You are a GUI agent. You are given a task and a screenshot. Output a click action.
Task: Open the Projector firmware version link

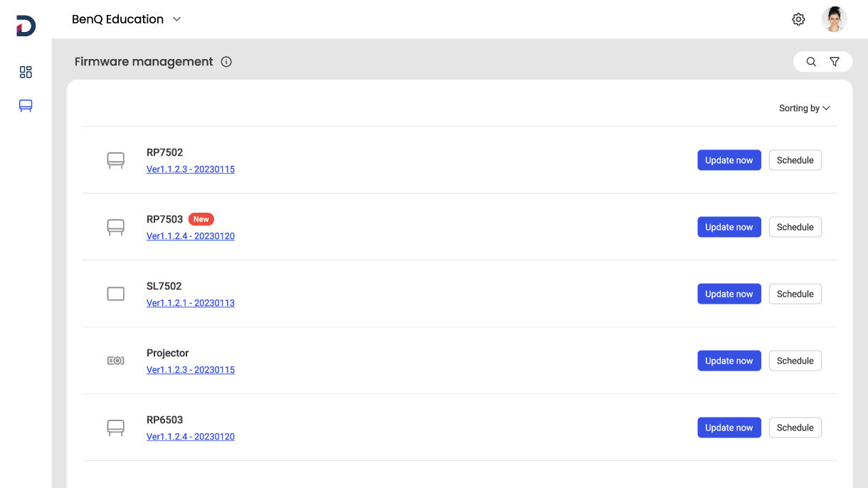190,370
